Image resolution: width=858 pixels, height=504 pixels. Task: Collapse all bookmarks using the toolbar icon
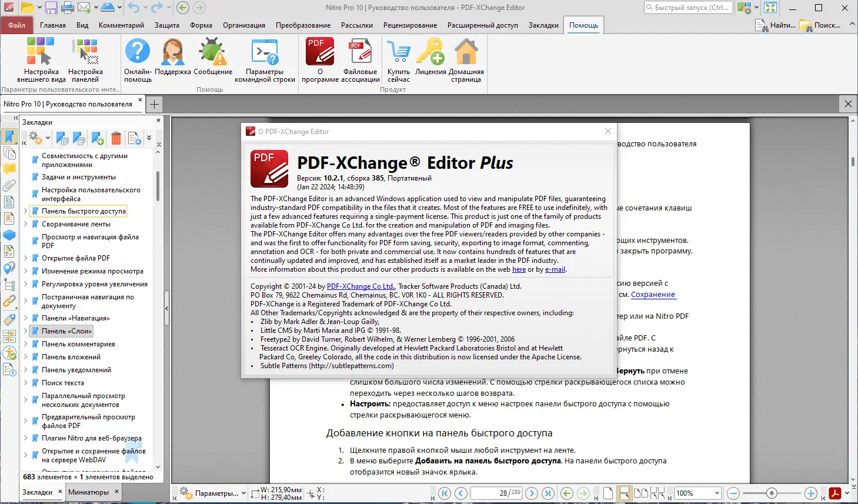(x=79, y=138)
